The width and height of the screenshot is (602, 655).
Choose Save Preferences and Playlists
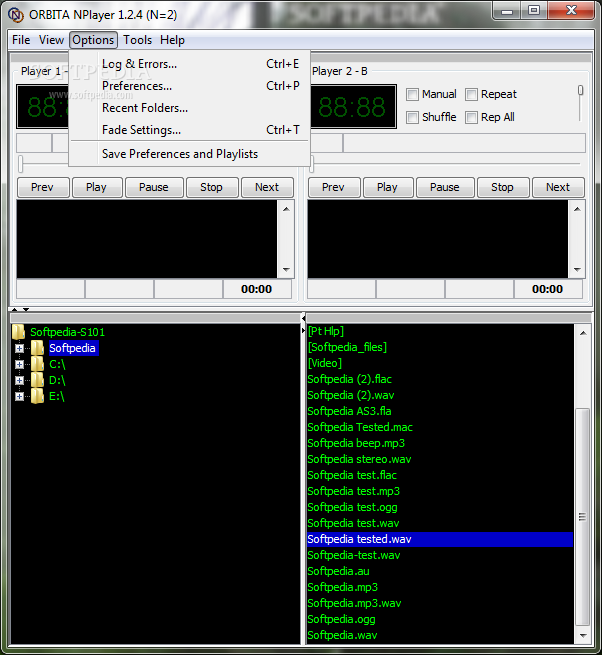tap(190, 154)
